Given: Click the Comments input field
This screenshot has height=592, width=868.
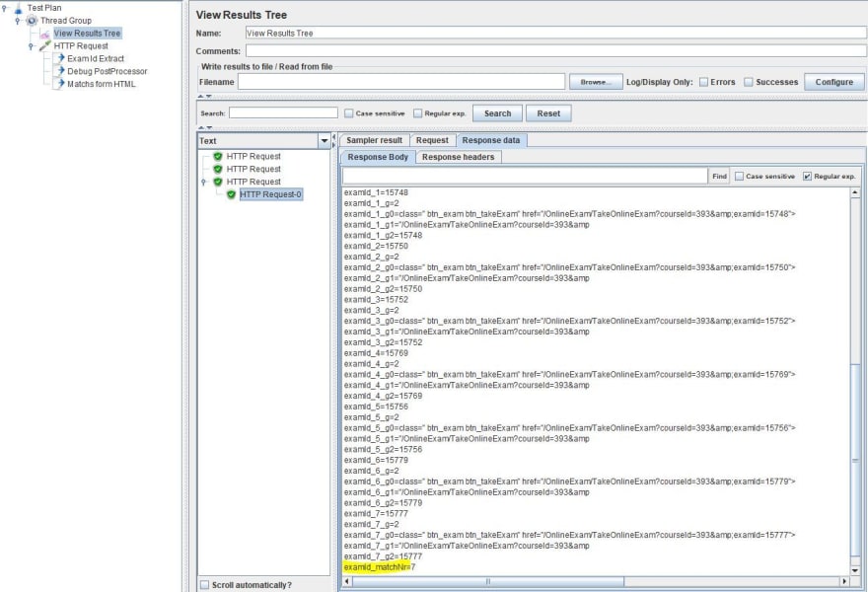Looking at the screenshot, I should [x=555, y=51].
